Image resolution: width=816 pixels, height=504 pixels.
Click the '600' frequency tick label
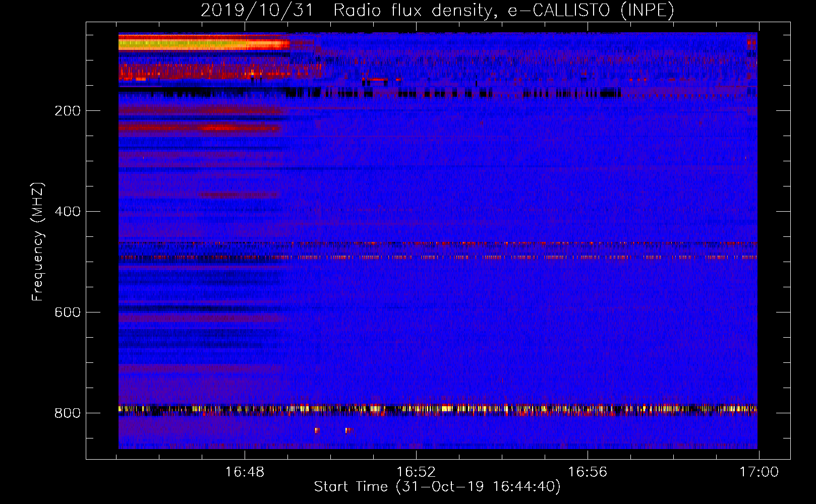68,312
